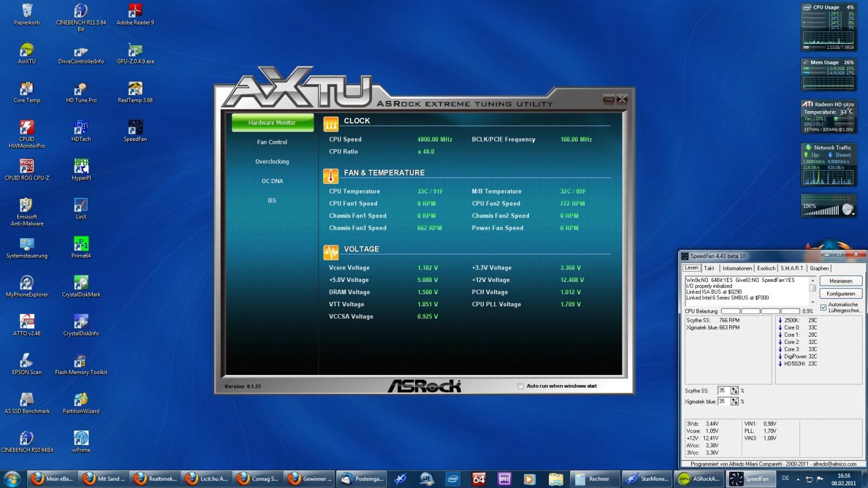
Task: Select the CINEBENCH R10 64Bit desktop icon
Action: click(x=27, y=443)
